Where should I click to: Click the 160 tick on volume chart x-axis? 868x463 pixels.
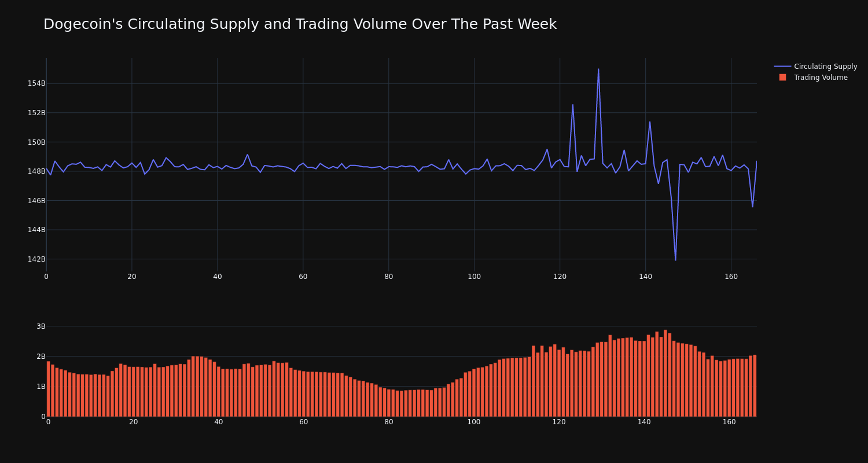pos(729,422)
